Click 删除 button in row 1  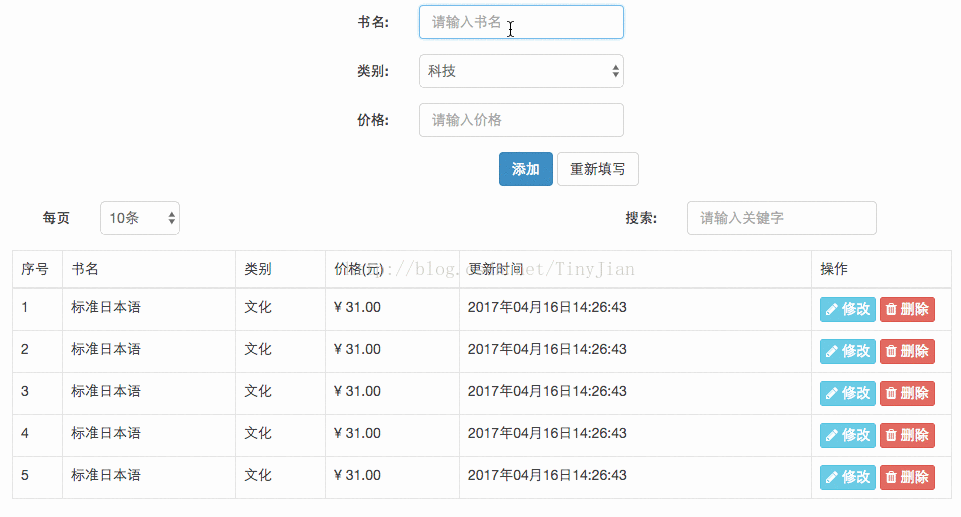tap(907, 309)
